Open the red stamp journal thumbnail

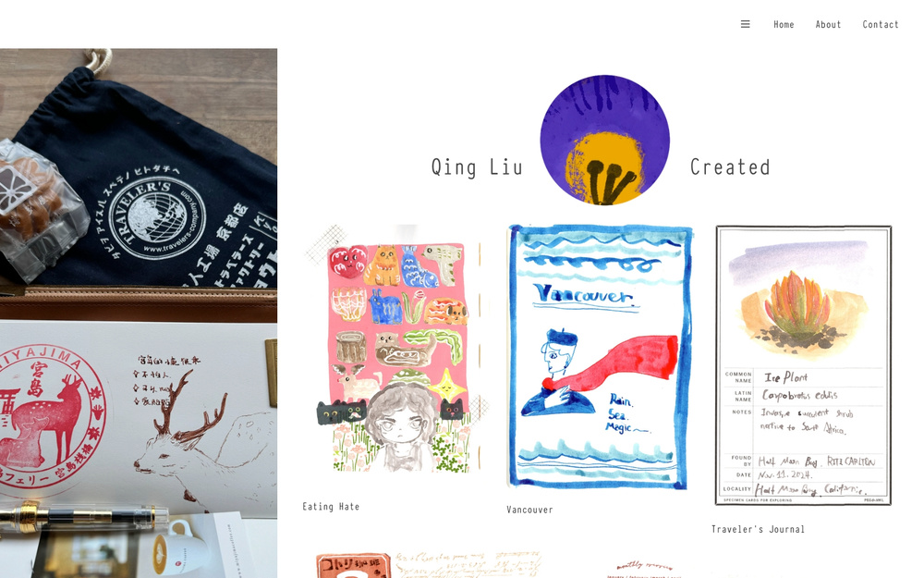(x=352, y=566)
